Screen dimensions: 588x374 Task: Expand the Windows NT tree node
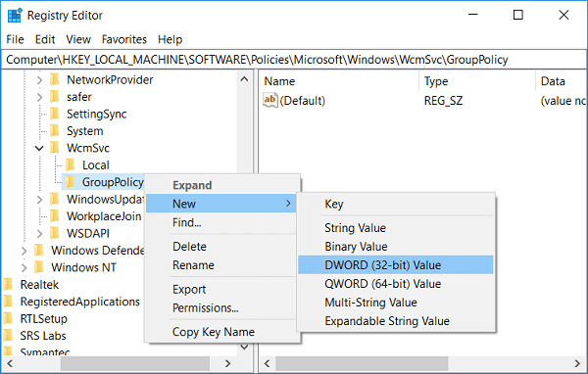tap(24, 267)
